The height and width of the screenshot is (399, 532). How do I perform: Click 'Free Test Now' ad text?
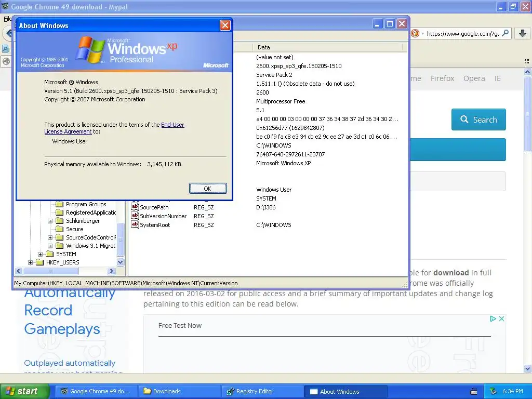click(180, 325)
